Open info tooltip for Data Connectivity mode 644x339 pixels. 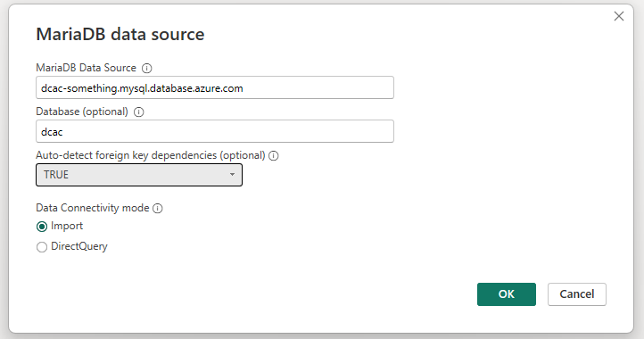(x=158, y=209)
